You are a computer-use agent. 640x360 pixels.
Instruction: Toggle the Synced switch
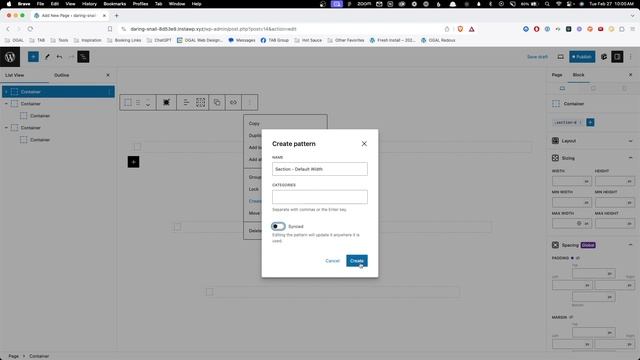(278, 226)
